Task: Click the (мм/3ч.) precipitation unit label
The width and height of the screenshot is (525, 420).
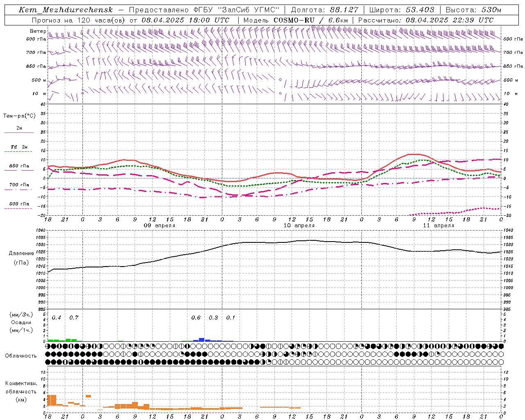Action: 21,315
